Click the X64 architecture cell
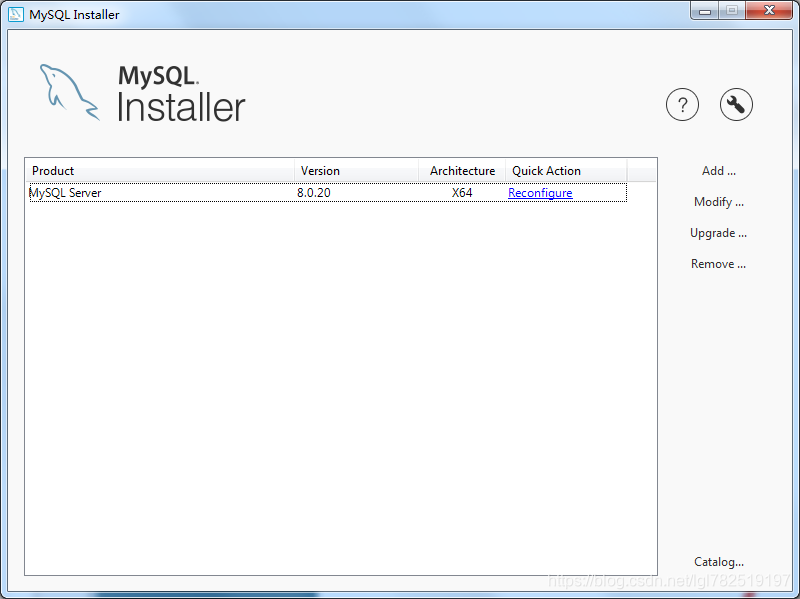800x599 pixels. click(462, 193)
